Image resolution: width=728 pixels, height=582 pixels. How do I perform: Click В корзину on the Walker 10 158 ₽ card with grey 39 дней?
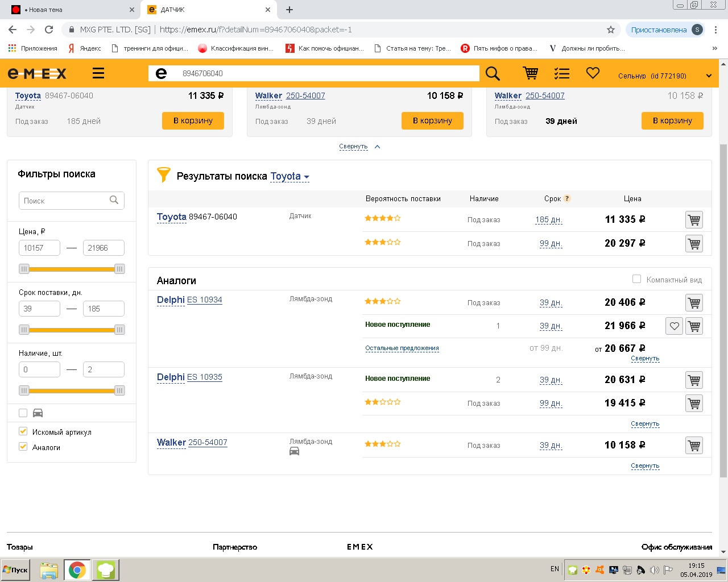point(432,120)
